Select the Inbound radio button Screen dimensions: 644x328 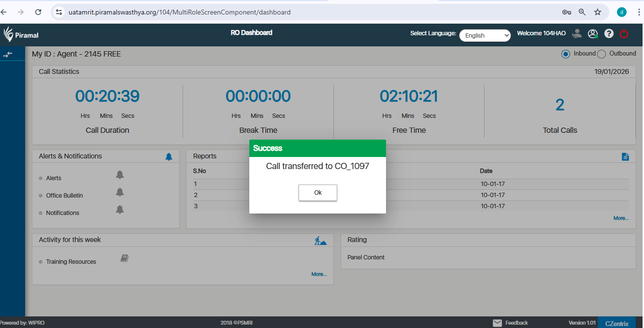tap(566, 54)
